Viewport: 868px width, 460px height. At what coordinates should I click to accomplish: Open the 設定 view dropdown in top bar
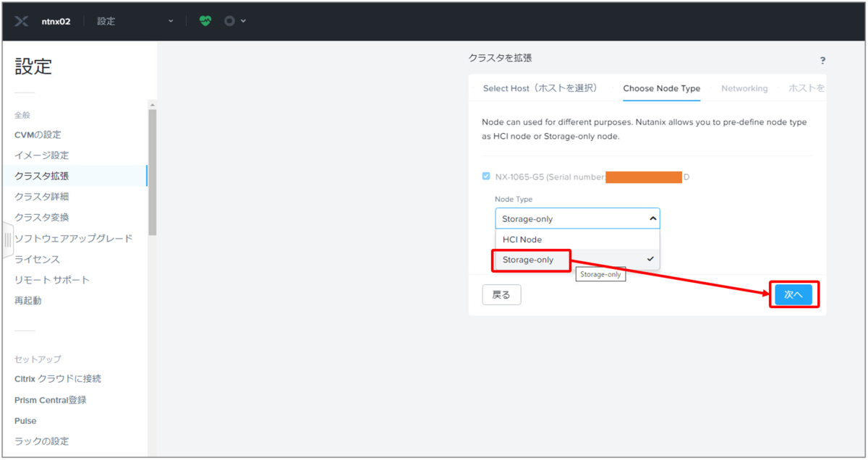click(135, 22)
